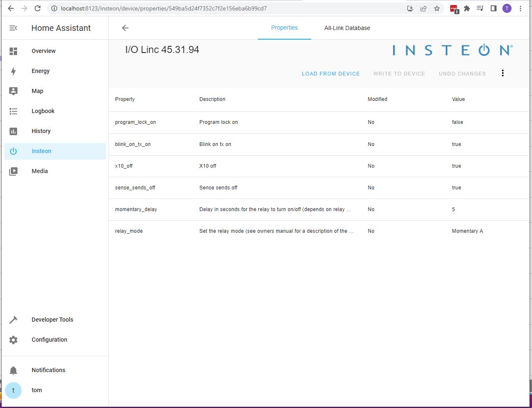This screenshot has width=532, height=408.
Task: Collapse the sidebar with the hamburger icon
Action: click(x=13, y=28)
